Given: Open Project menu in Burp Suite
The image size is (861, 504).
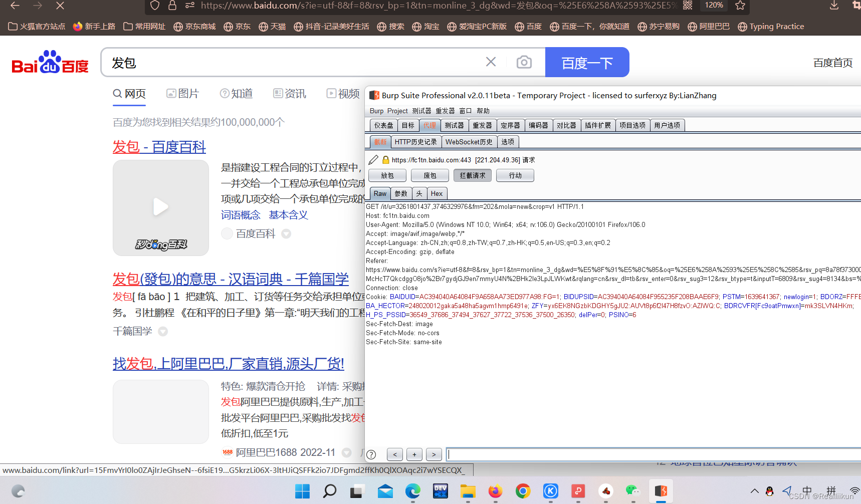Looking at the screenshot, I should pyautogui.click(x=397, y=111).
